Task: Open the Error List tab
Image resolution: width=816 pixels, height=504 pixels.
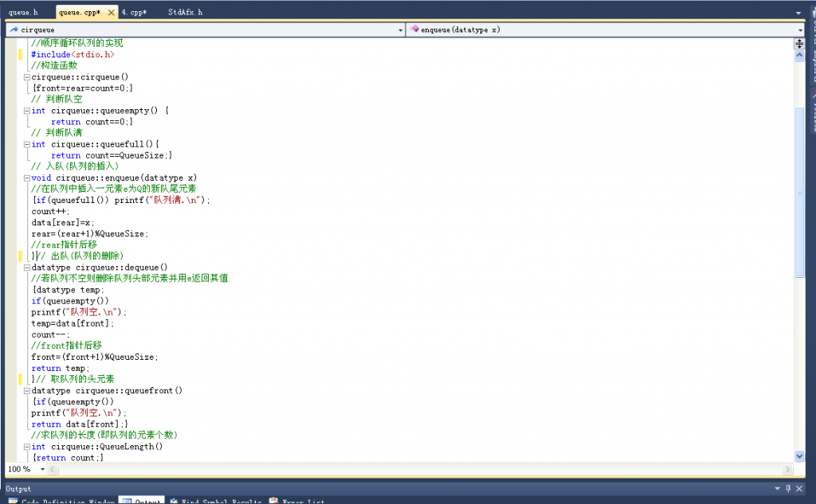Action: (x=297, y=500)
